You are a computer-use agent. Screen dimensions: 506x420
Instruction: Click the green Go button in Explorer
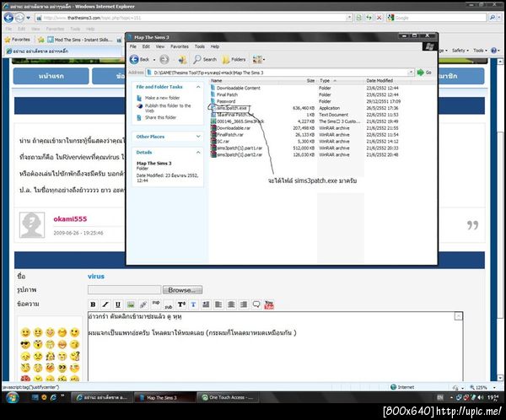tap(424, 73)
